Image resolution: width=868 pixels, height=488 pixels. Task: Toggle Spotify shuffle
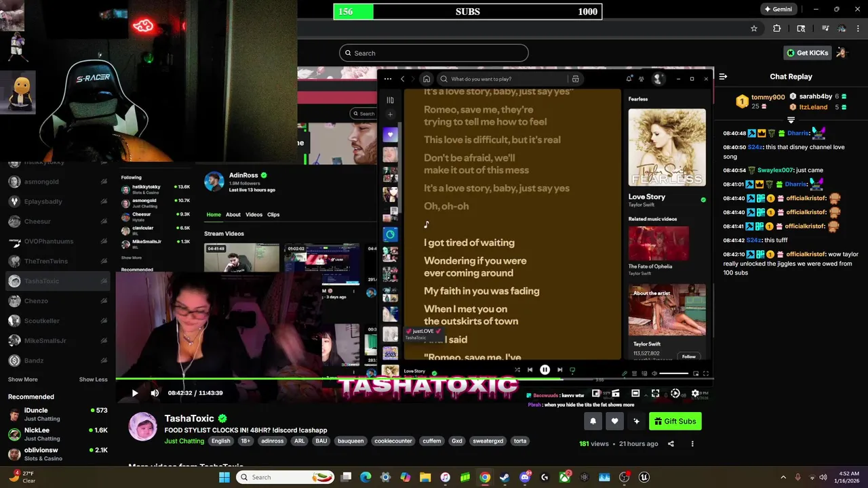517,370
